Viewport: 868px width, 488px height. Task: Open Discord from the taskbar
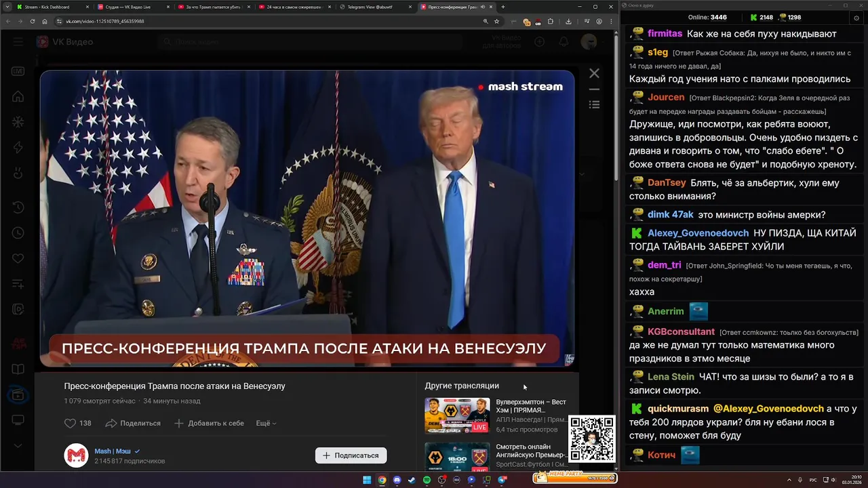pyautogui.click(x=397, y=480)
